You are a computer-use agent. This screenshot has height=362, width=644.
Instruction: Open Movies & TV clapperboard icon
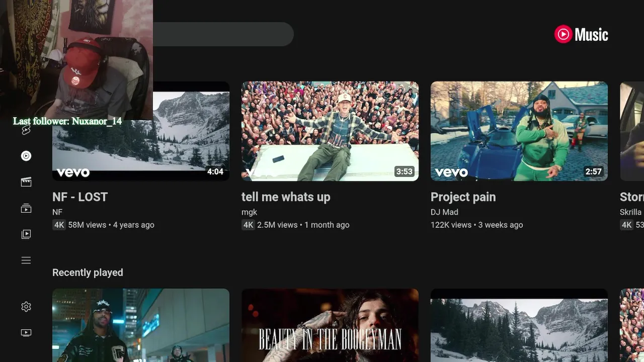point(26,182)
